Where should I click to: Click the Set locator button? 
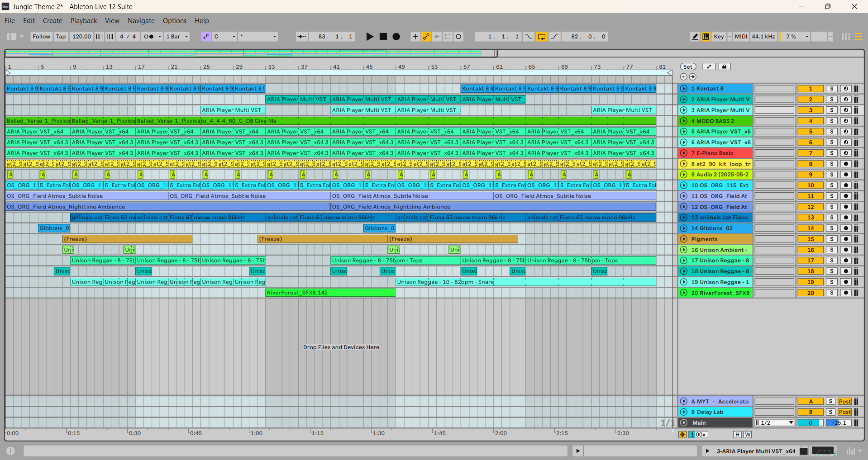(688, 66)
